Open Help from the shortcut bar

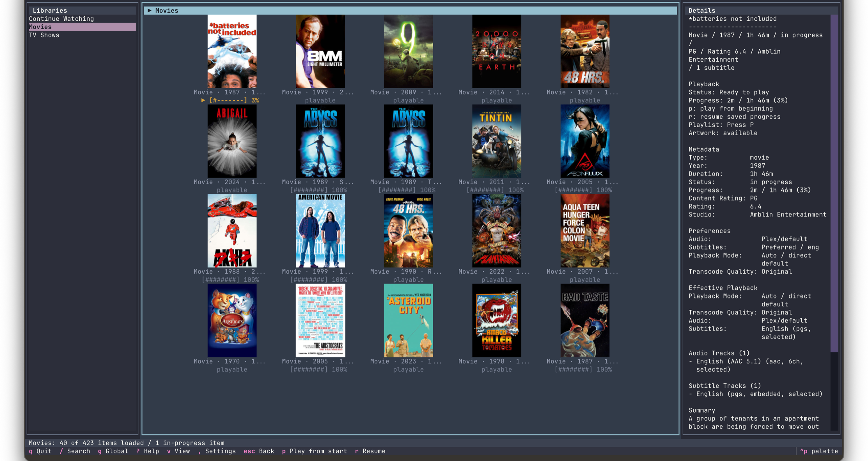[x=148, y=451]
